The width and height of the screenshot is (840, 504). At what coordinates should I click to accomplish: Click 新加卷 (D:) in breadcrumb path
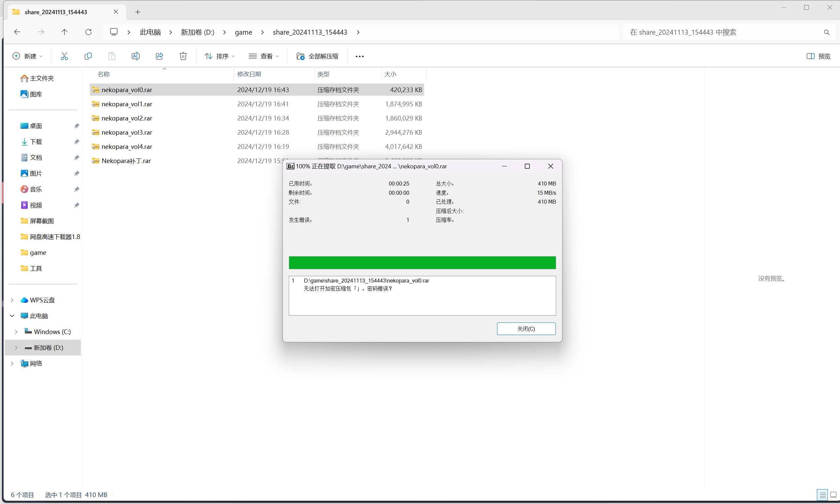(x=198, y=32)
